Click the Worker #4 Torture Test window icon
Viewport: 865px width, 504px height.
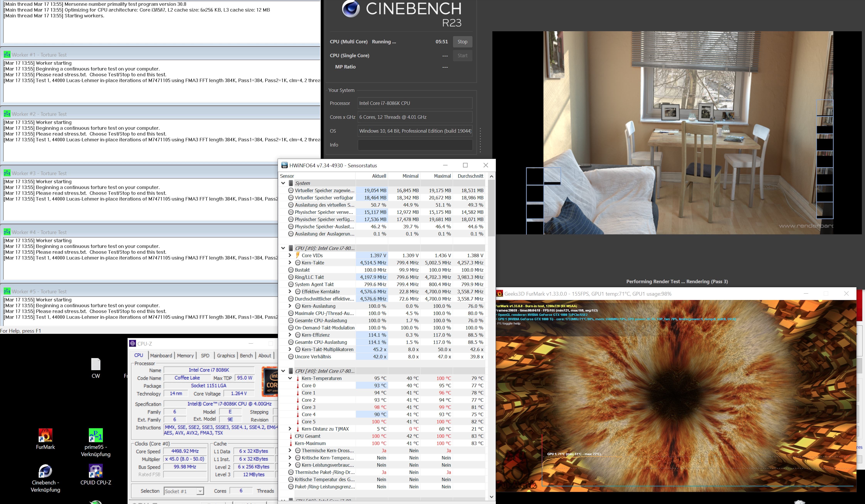tap(7, 232)
